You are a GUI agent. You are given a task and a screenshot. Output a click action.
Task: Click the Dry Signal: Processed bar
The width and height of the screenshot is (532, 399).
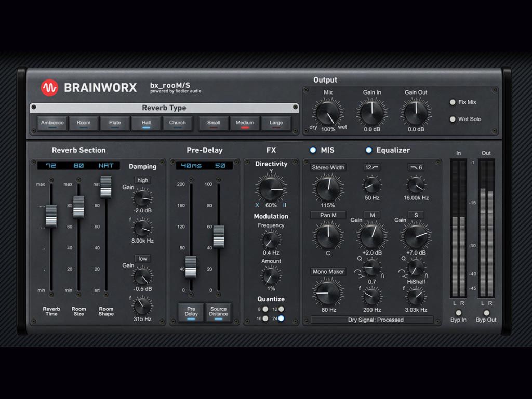pos(372,320)
